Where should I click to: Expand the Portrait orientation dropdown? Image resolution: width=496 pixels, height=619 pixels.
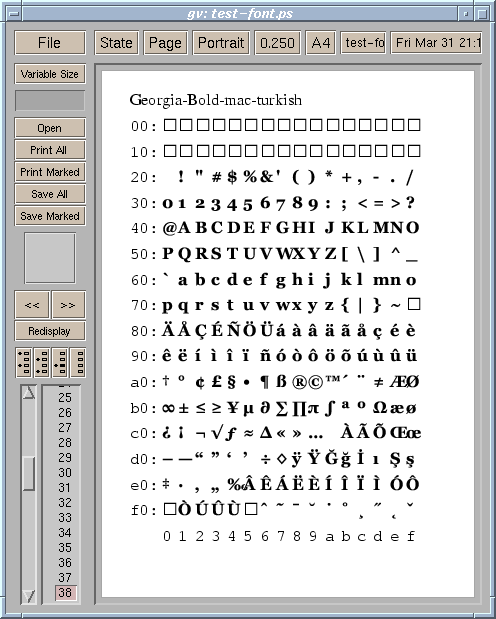[221, 43]
